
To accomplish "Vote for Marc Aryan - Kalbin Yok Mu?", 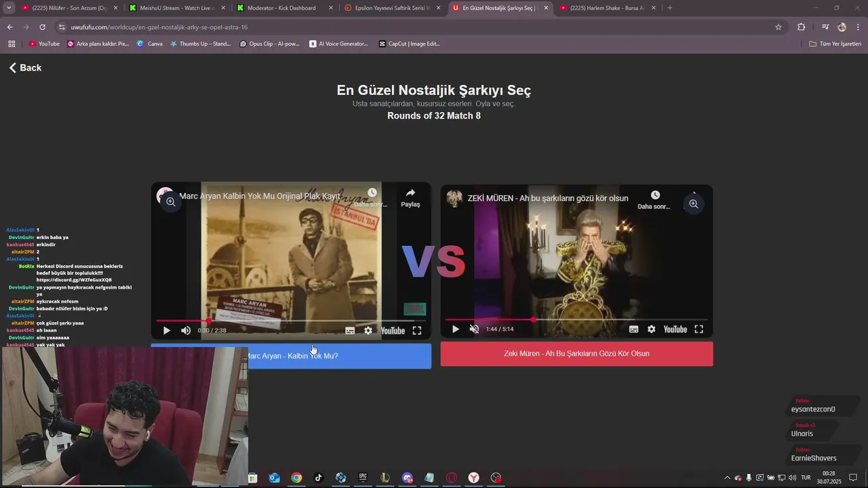I will point(291,356).
